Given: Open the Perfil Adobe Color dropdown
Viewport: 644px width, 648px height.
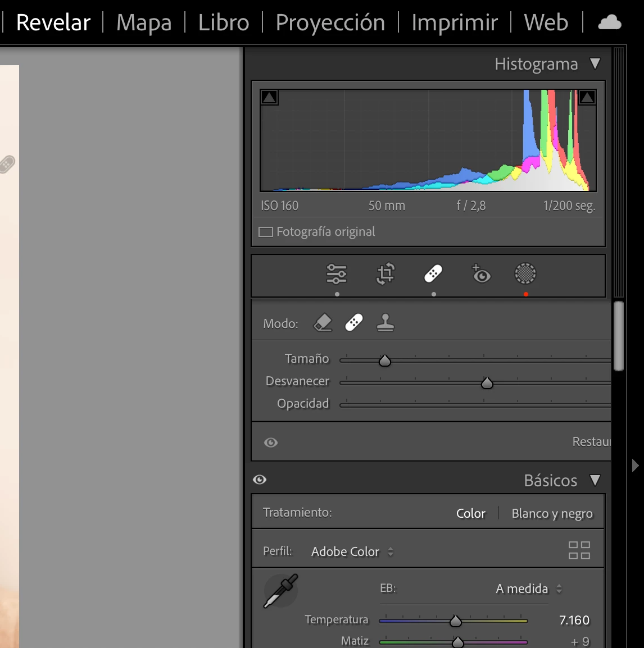Looking at the screenshot, I should point(352,551).
